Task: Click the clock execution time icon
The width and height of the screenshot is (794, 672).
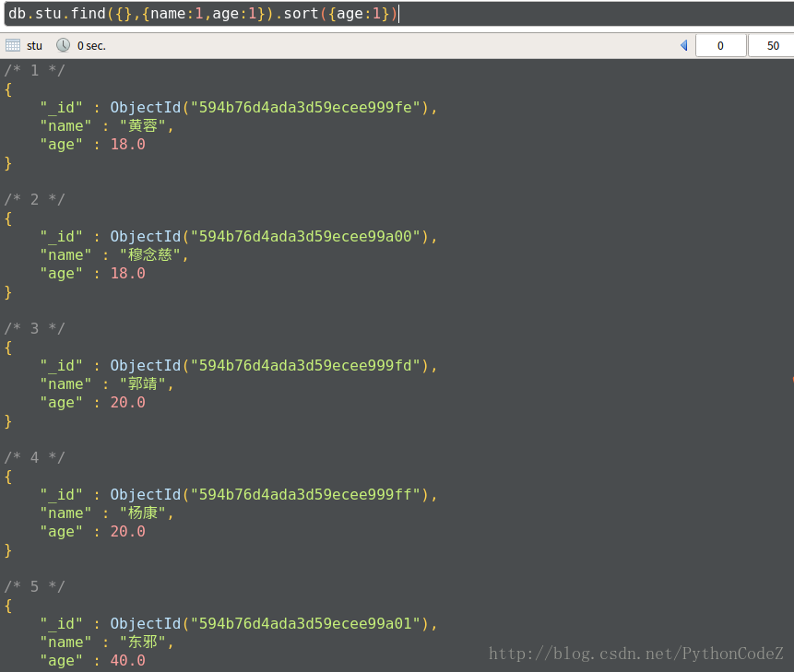Action: (64, 45)
